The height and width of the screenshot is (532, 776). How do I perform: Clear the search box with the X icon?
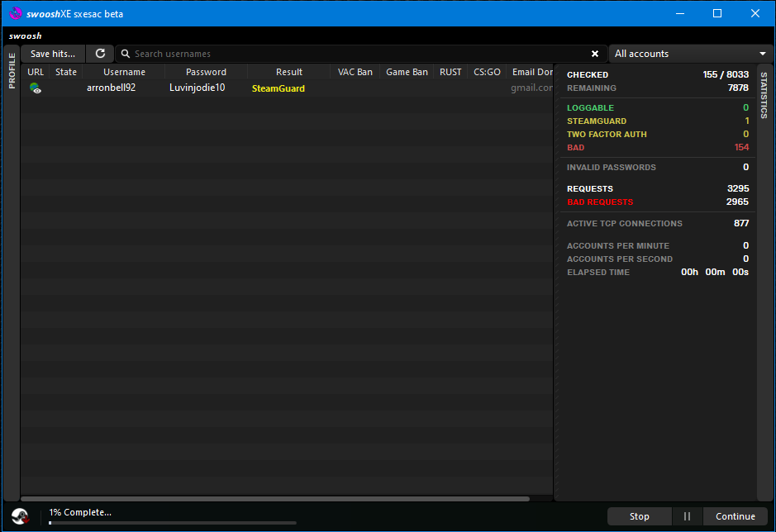[595, 54]
